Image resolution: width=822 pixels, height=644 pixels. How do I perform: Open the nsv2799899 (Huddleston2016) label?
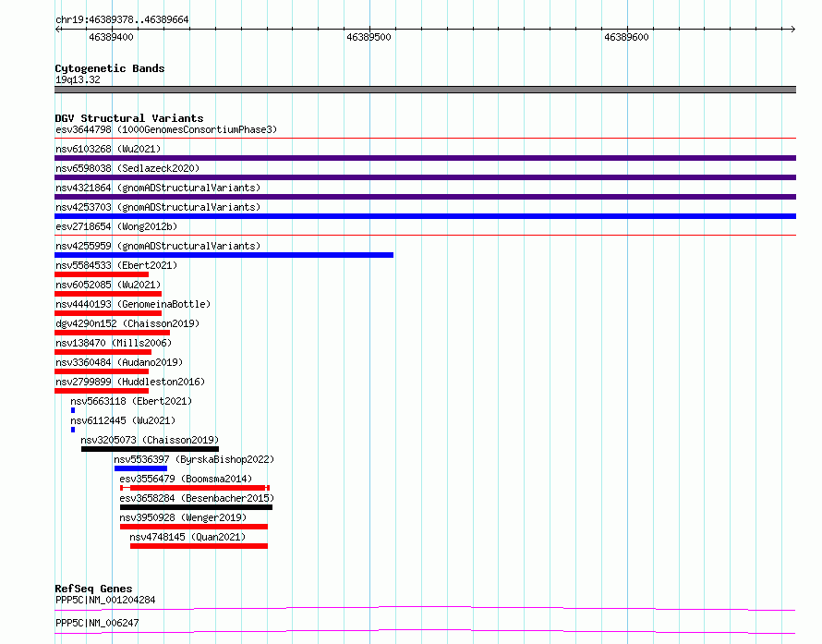tap(130, 382)
